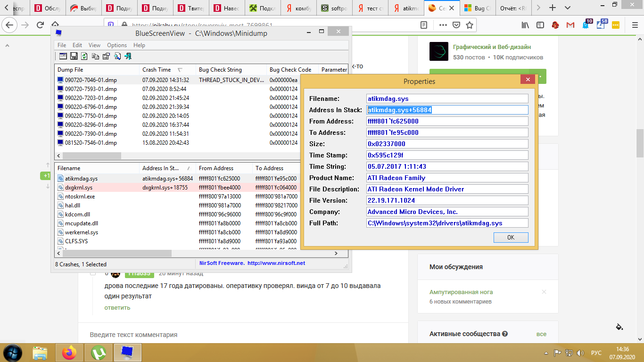Click the red bird extension icon
Screen dimensions: 644x362
point(555,25)
